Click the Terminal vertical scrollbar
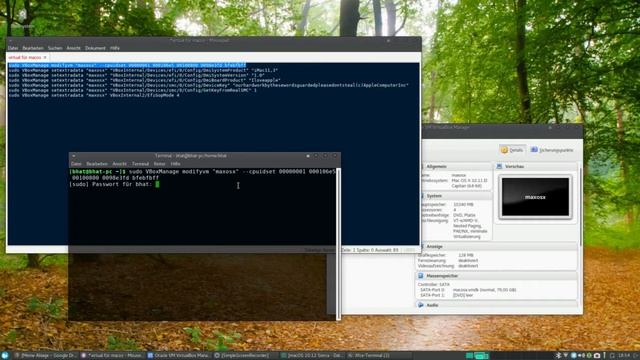Viewport: 640px width, 360px height. (338, 244)
